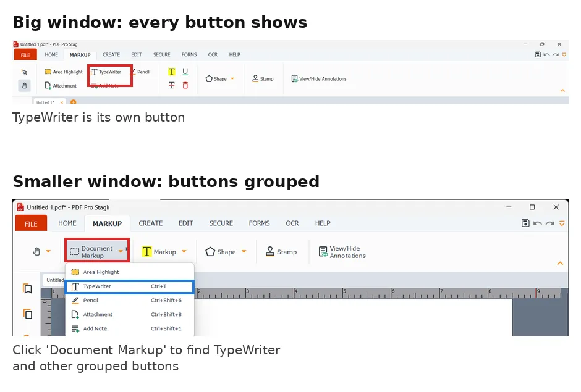Viewport: 581px width, 392px height.
Task: Pick the Pencil tool in top window ribbon
Action: [141, 72]
